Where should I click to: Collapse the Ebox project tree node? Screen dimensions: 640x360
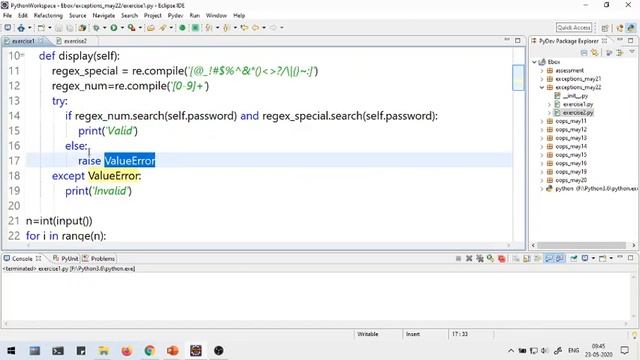(x=534, y=62)
